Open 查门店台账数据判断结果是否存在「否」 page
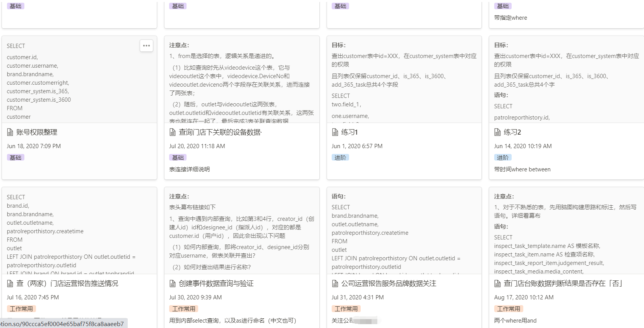The image size is (644, 328). click(x=563, y=284)
